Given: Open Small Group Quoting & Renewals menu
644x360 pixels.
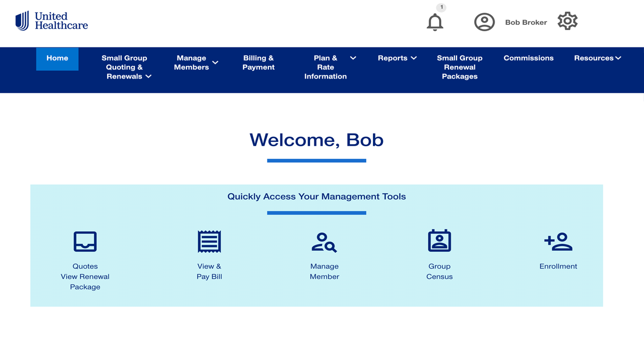Looking at the screenshot, I should click(126, 67).
